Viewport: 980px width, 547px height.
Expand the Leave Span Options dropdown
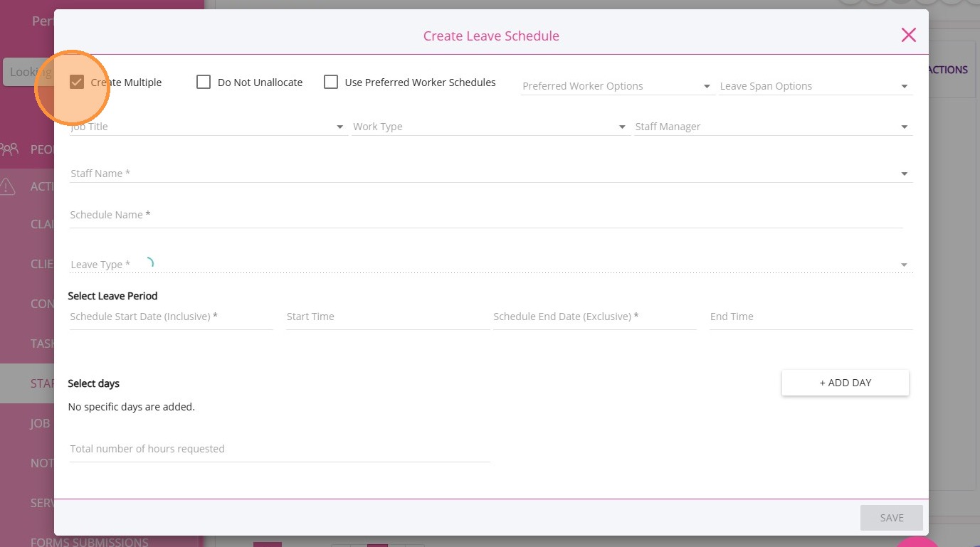click(815, 86)
